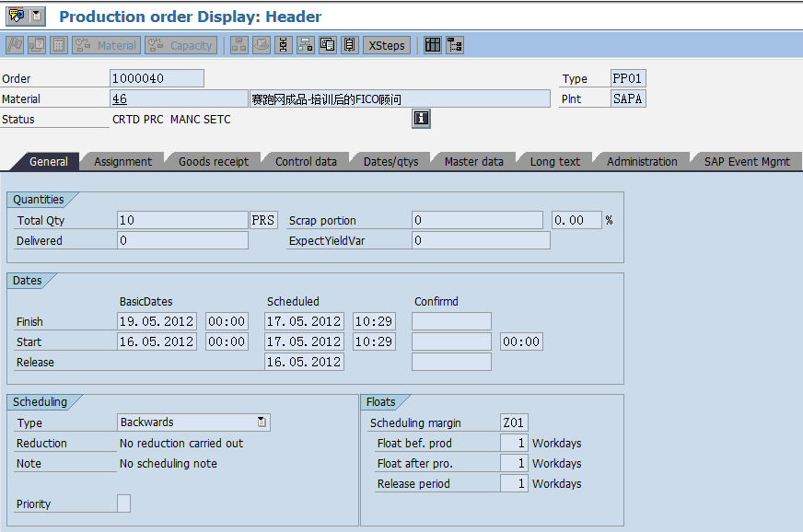Click the Material availability button
Viewport: 803px width, 532px height.
tap(107, 45)
